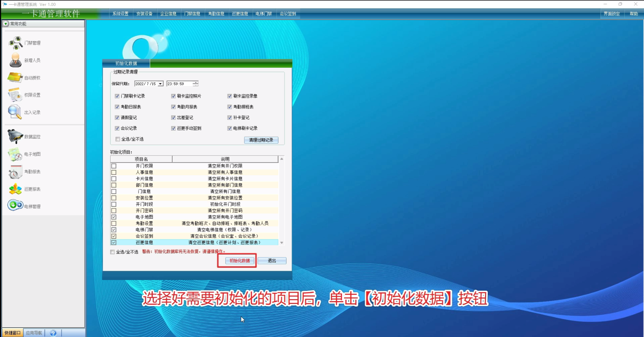Click the help question mark icon
The height and width of the screenshot is (337, 644).
click(53, 333)
